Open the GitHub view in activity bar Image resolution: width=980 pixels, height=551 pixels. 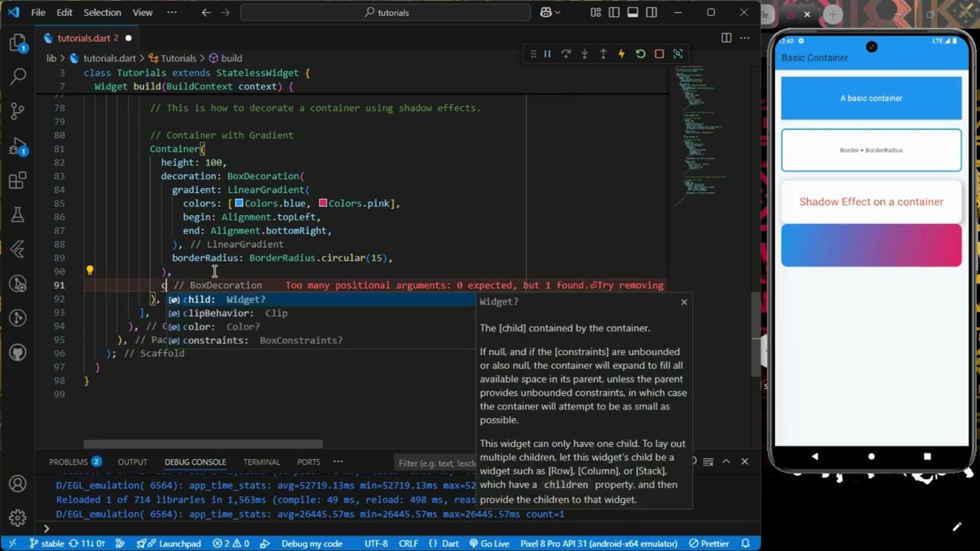[18, 353]
